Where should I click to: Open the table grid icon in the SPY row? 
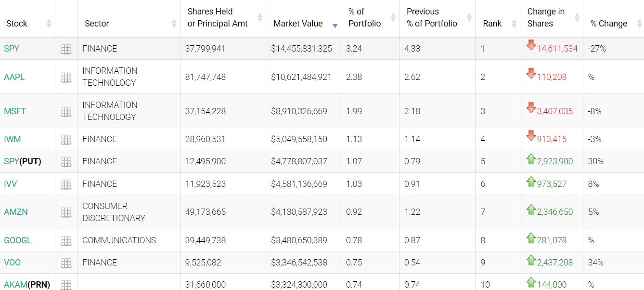point(66,49)
